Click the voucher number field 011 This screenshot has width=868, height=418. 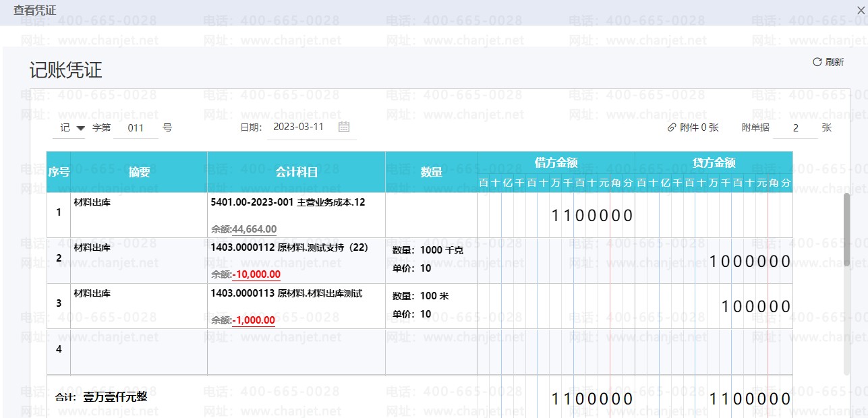coord(136,127)
